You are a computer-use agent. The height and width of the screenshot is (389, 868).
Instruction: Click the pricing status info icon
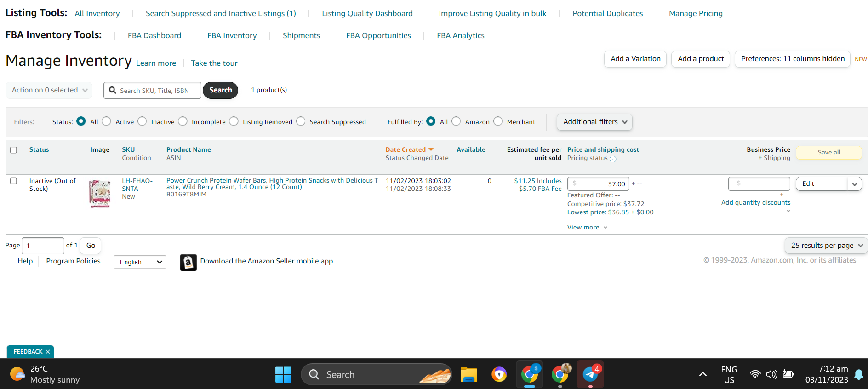(x=613, y=159)
